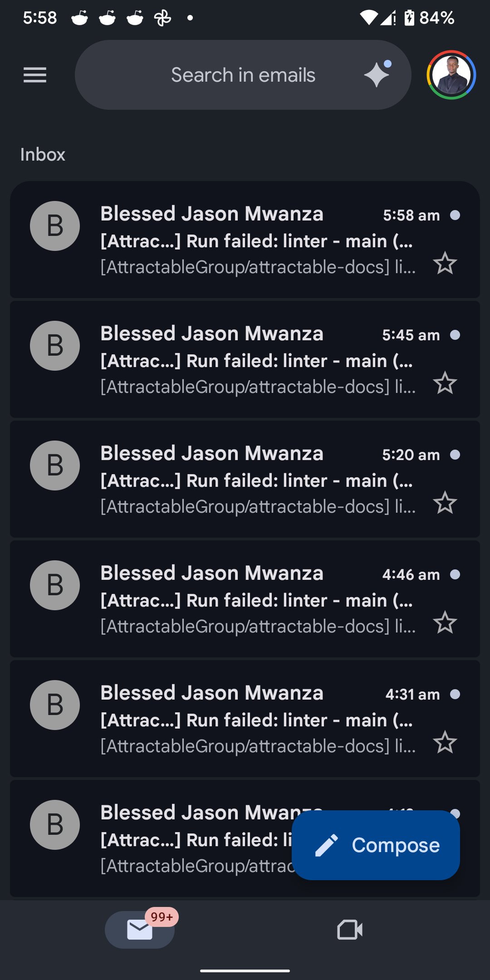The width and height of the screenshot is (490, 980).
Task: Star the 4:46 am email
Action: tap(445, 622)
